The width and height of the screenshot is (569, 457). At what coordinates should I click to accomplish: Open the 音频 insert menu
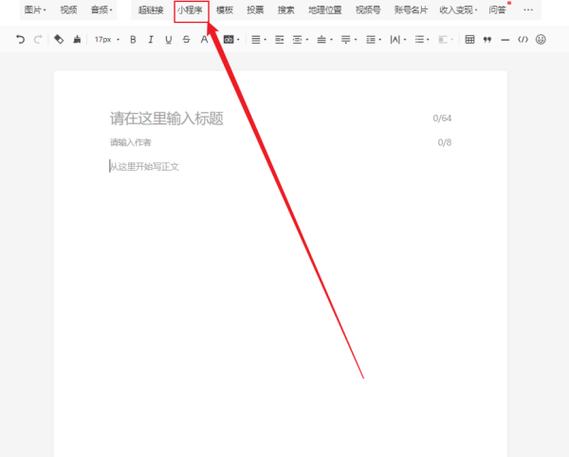(101, 10)
